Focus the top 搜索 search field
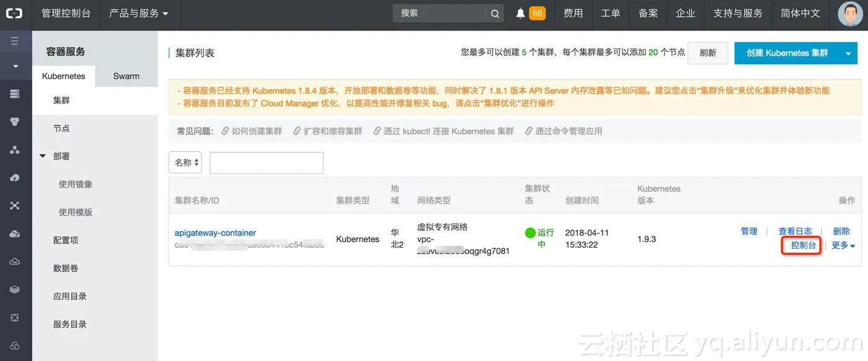 click(440, 14)
